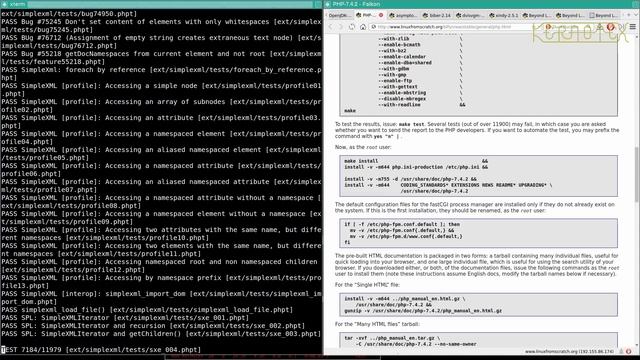Click the AdBlock icon in Falkon status bar
Screen dimensions: 640x360
pyautogui.click(x=629, y=351)
